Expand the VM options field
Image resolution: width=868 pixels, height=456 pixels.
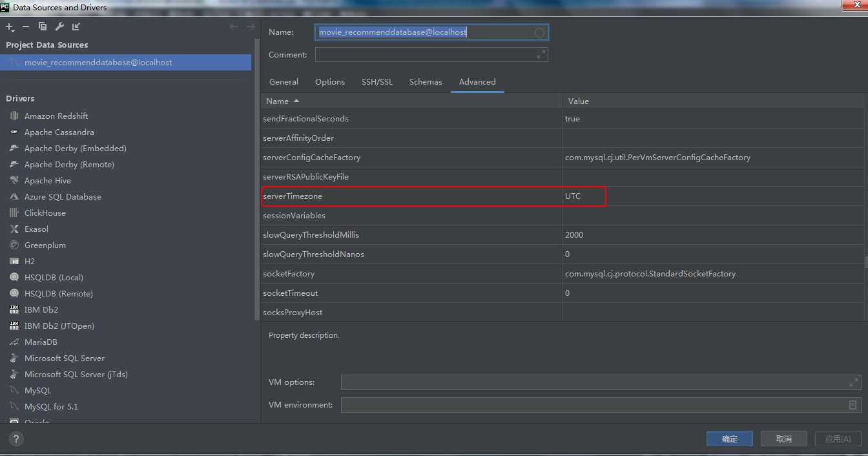853,382
